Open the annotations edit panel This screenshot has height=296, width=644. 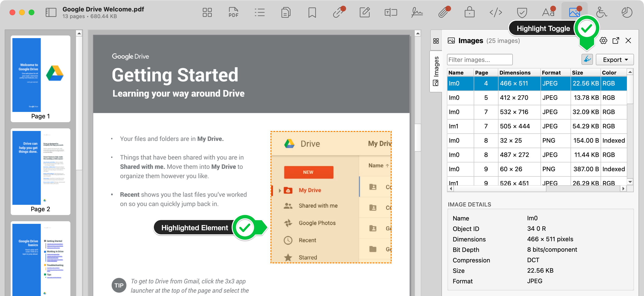364,12
